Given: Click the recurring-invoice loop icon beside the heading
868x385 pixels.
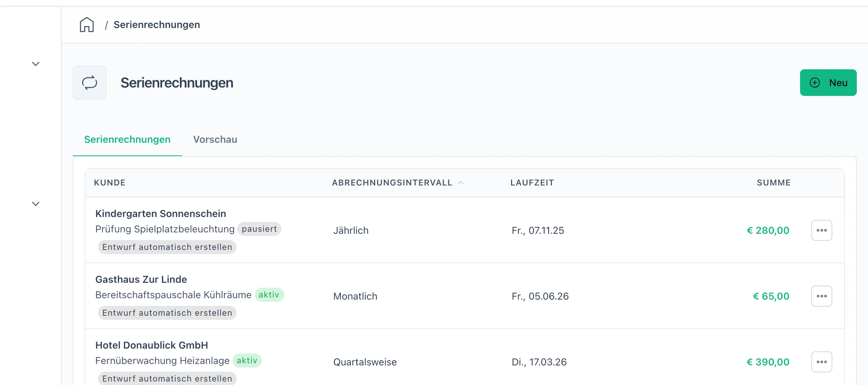Looking at the screenshot, I should (90, 83).
